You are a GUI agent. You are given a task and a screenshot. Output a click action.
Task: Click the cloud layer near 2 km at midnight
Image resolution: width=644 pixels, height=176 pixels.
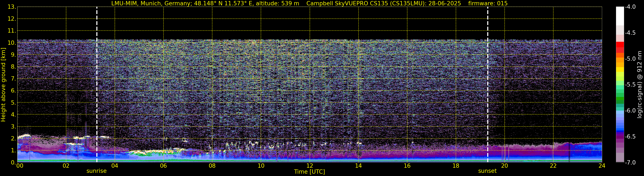coord(24,136)
